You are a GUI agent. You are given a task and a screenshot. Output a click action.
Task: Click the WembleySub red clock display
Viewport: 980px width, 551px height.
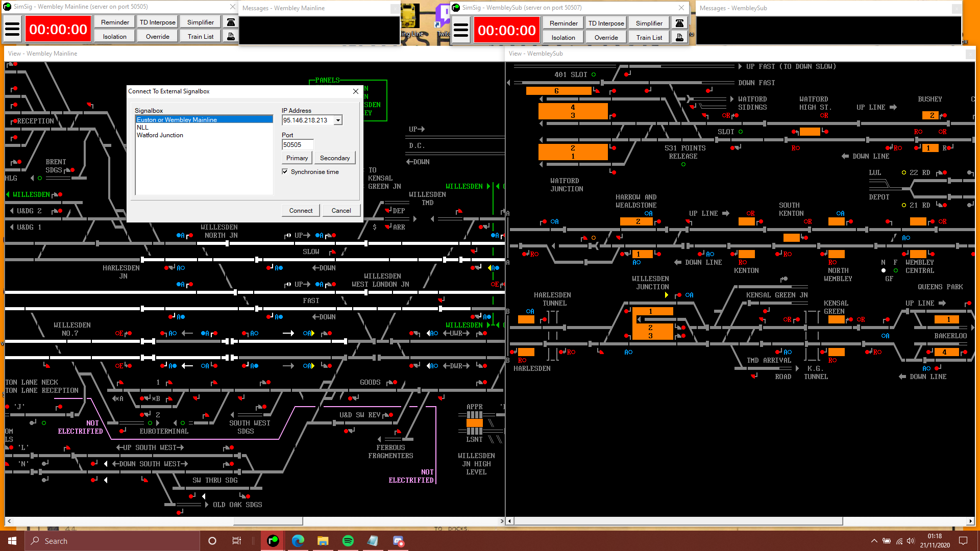(x=507, y=30)
